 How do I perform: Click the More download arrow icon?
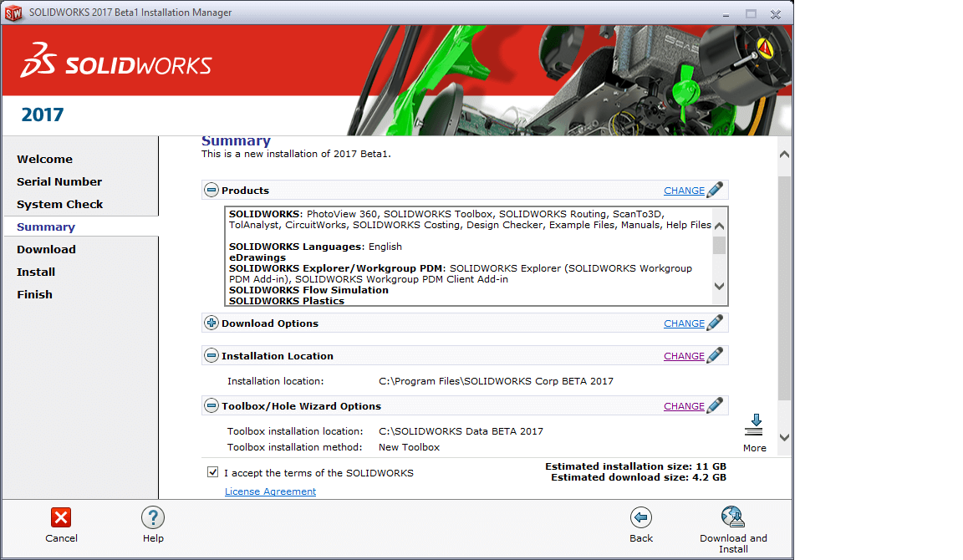(x=754, y=425)
